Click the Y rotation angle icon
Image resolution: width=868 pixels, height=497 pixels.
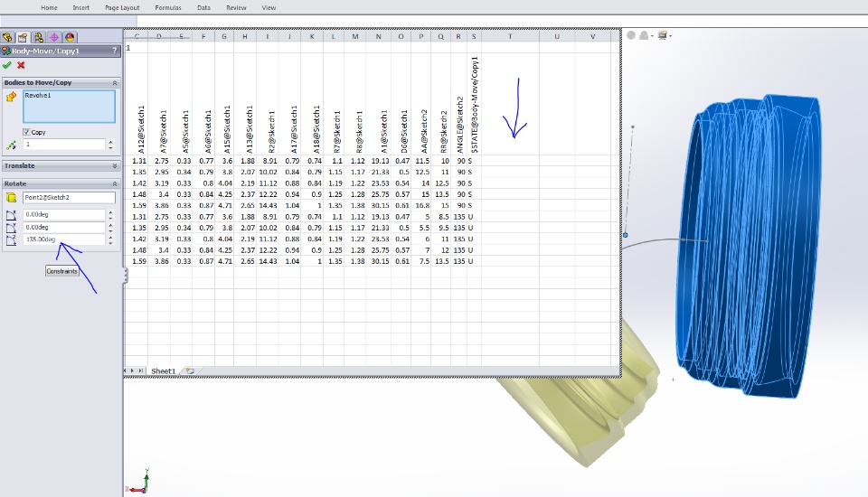click(x=11, y=228)
